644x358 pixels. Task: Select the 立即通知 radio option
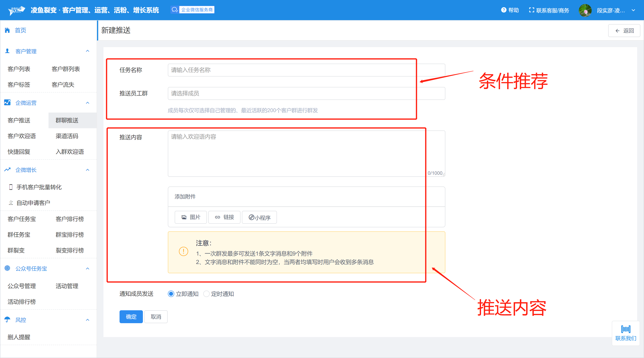[171, 294]
